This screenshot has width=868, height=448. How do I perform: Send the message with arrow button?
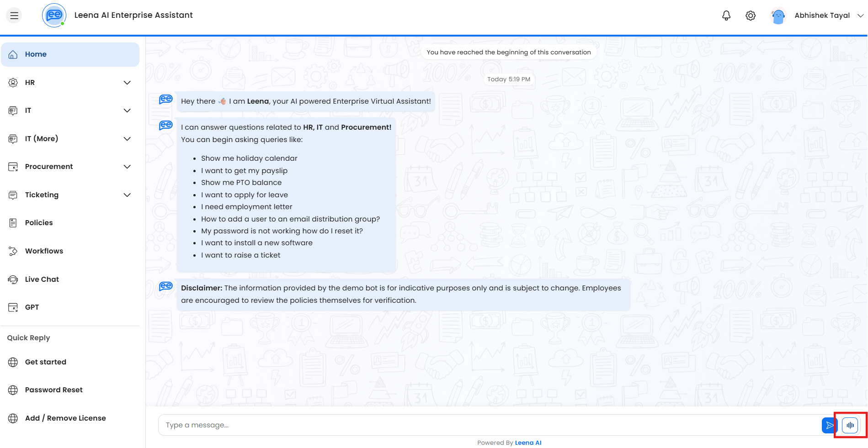pos(829,425)
